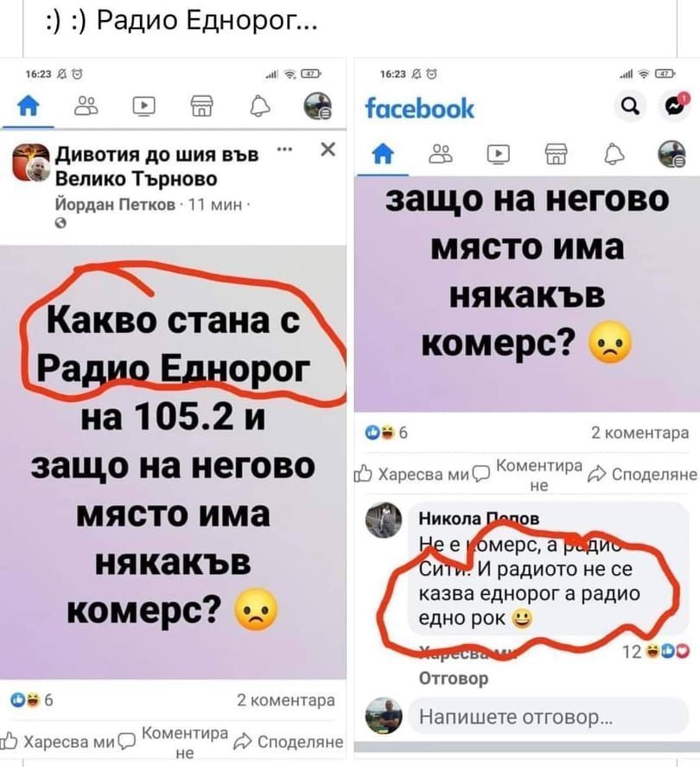View the 12 reactions on the comment

pyautogui.click(x=656, y=651)
